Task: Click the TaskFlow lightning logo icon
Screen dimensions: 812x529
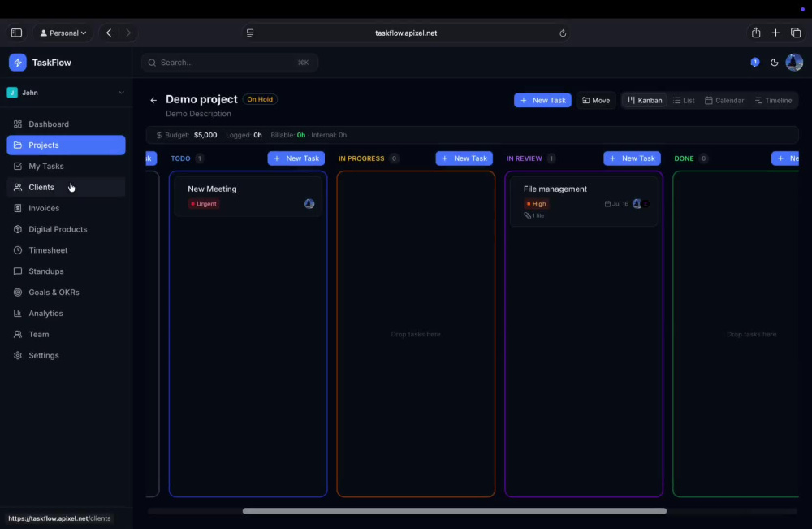Action: [18, 63]
